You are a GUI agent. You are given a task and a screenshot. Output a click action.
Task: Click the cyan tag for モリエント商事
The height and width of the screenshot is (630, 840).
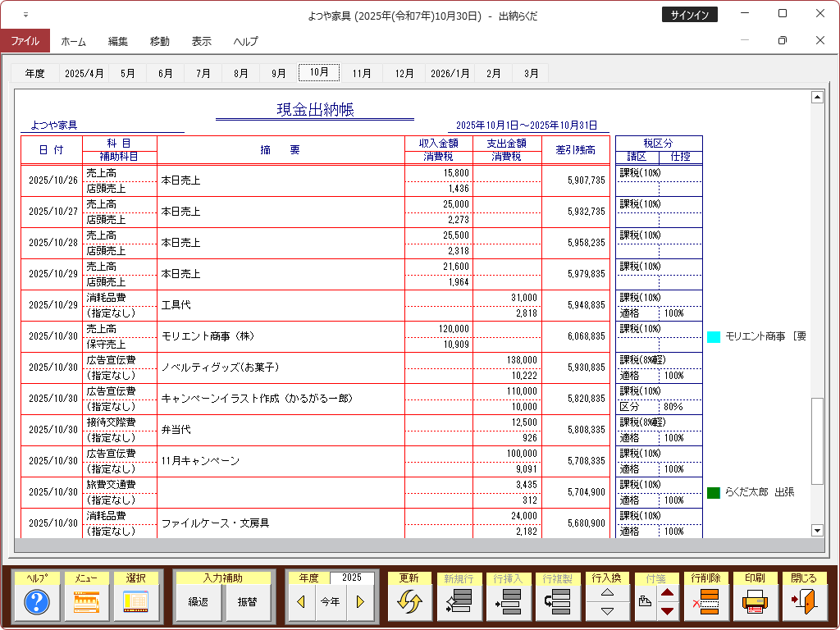(x=714, y=336)
